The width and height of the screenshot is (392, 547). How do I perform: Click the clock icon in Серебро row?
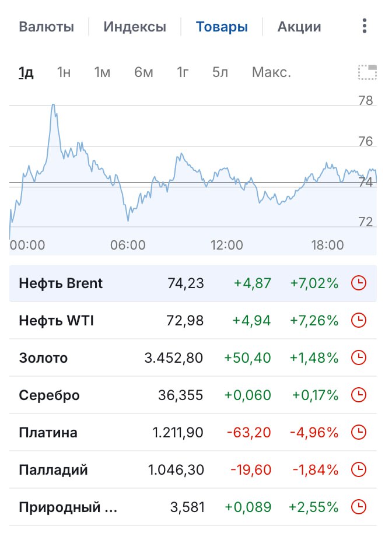tap(359, 395)
